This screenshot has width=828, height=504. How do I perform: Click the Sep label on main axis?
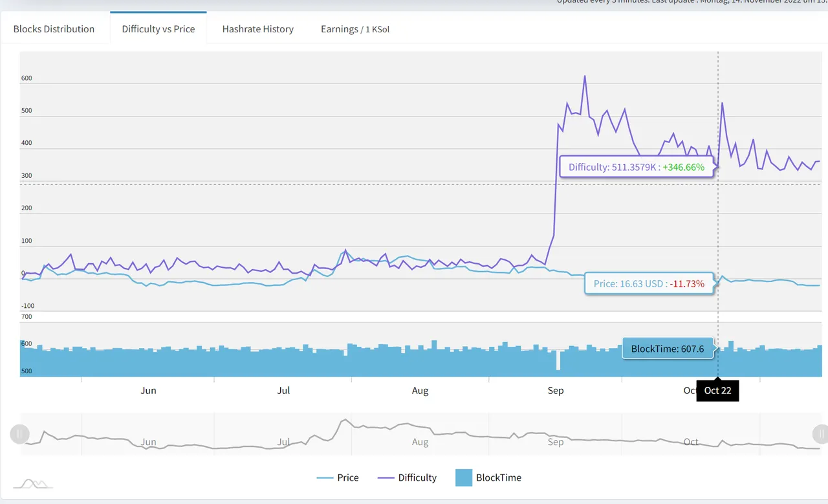click(556, 390)
